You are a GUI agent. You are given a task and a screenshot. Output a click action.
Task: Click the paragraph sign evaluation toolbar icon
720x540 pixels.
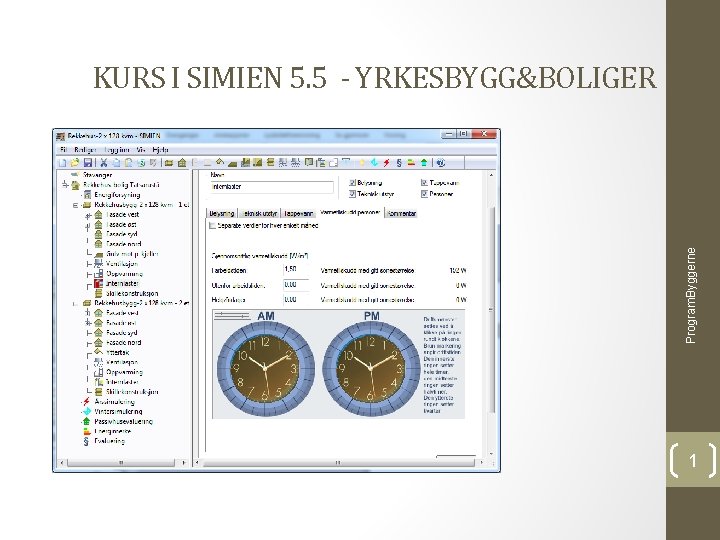(399, 163)
